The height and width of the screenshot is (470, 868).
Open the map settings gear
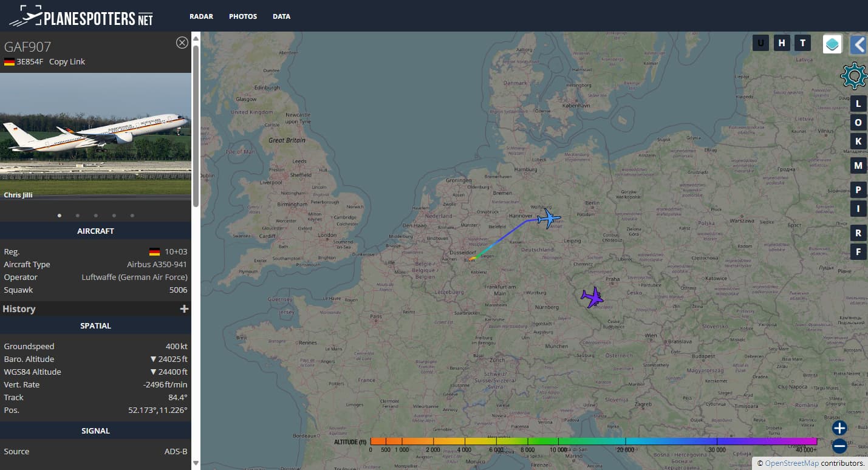pos(853,75)
